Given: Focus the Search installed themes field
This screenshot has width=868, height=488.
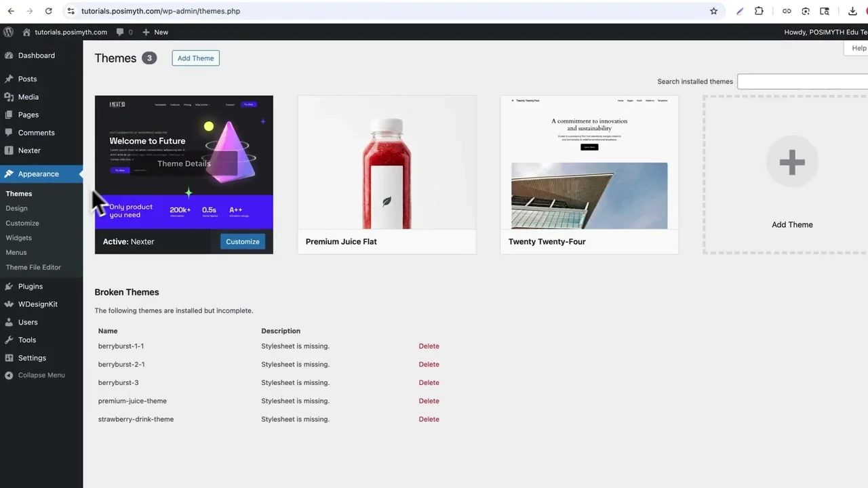Looking at the screenshot, I should tap(802, 81).
